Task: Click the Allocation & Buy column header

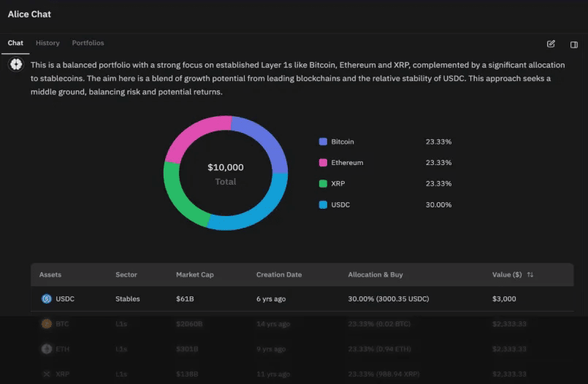Action: pyautogui.click(x=375, y=274)
